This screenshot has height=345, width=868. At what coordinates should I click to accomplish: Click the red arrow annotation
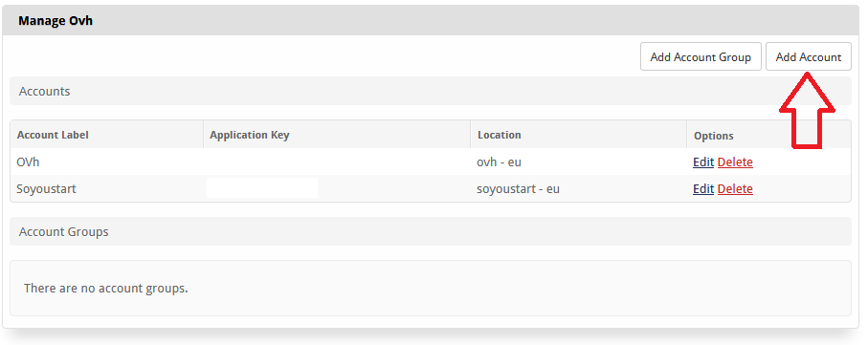tap(807, 111)
